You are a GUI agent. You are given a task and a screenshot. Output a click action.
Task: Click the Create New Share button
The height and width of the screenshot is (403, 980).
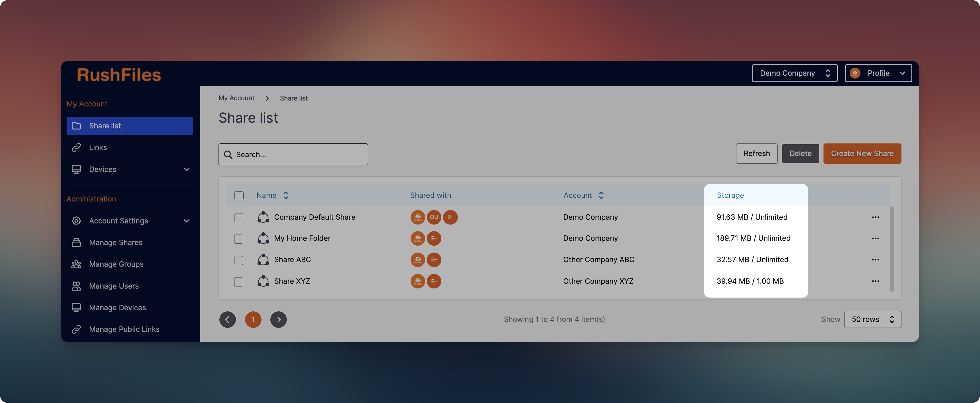click(x=862, y=153)
